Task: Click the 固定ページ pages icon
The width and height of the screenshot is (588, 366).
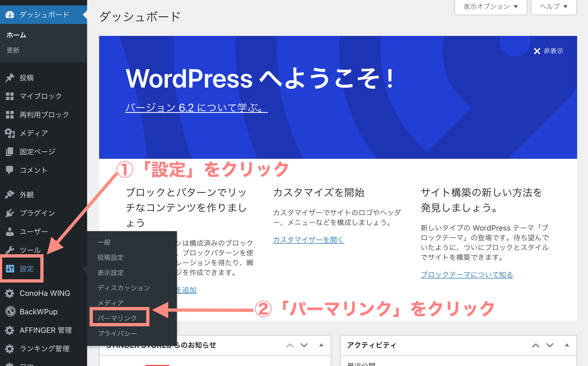Action: pos(10,152)
